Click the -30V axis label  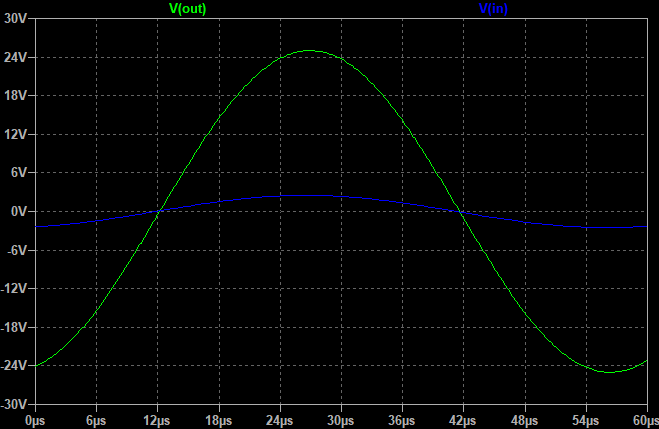click(14, 405)
